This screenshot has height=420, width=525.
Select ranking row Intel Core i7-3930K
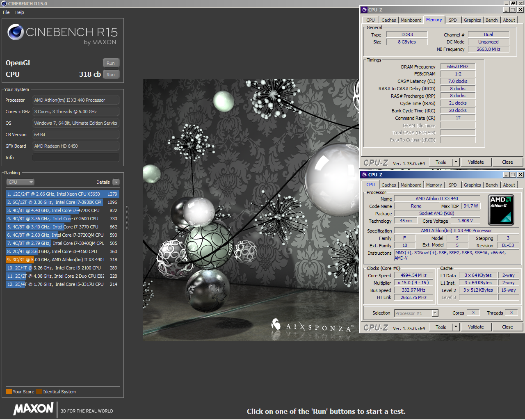pos(62,202)
